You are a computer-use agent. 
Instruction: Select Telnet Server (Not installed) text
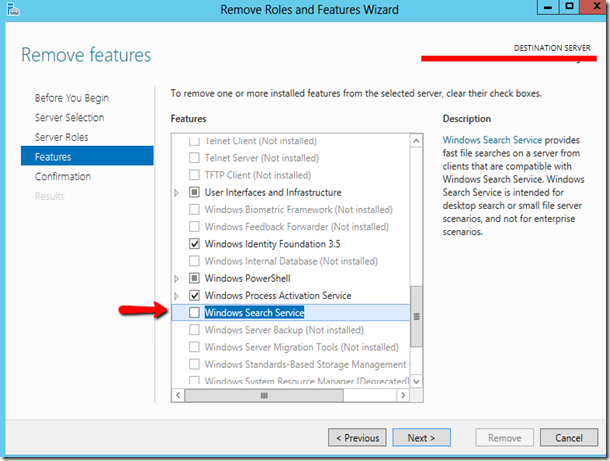point(261,158)
